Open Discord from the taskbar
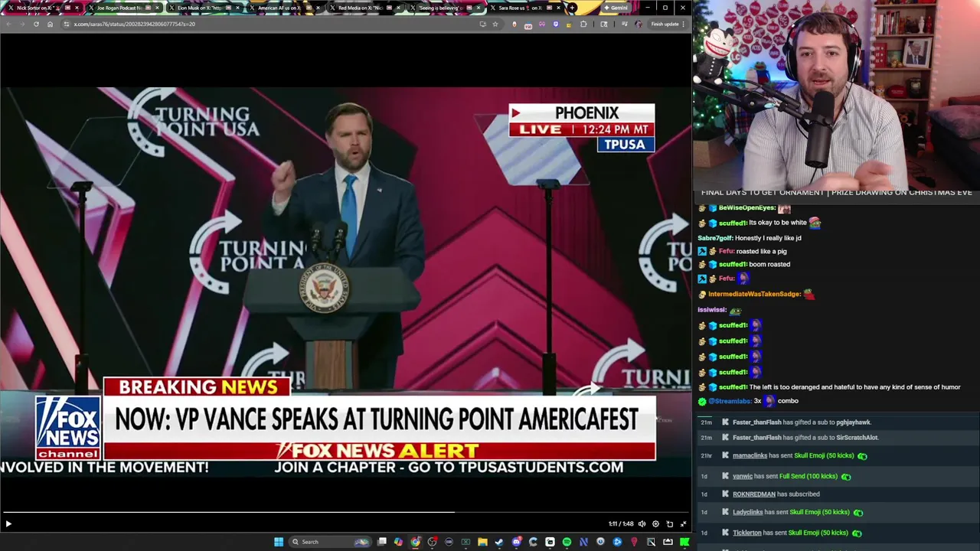This screenshot has height=551, width=980. point(516,542)
